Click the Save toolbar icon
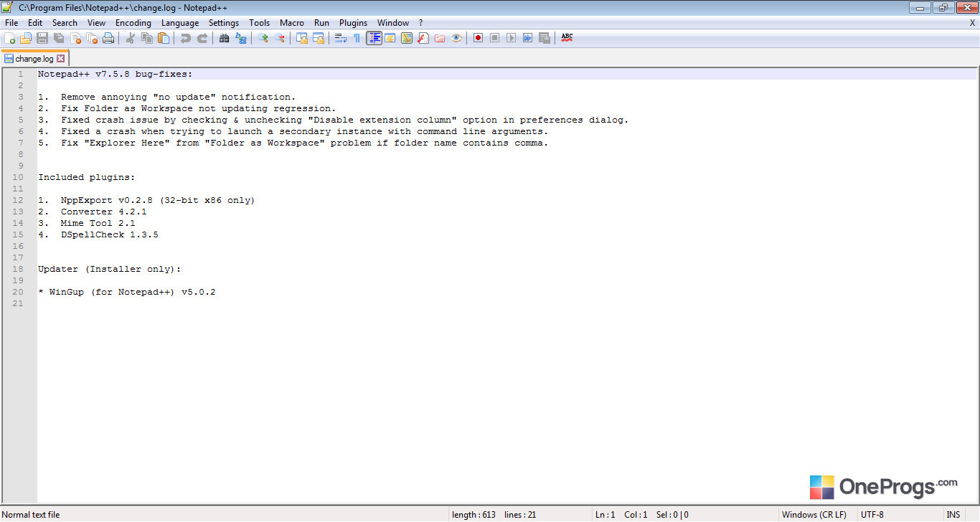This screenshot has width=980, height=522. click(42, 38)
